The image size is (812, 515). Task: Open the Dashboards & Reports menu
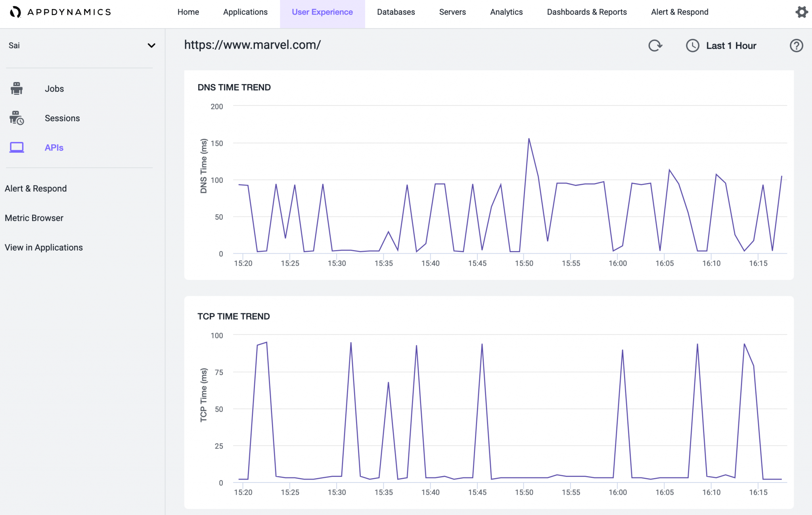coord(586,12)
